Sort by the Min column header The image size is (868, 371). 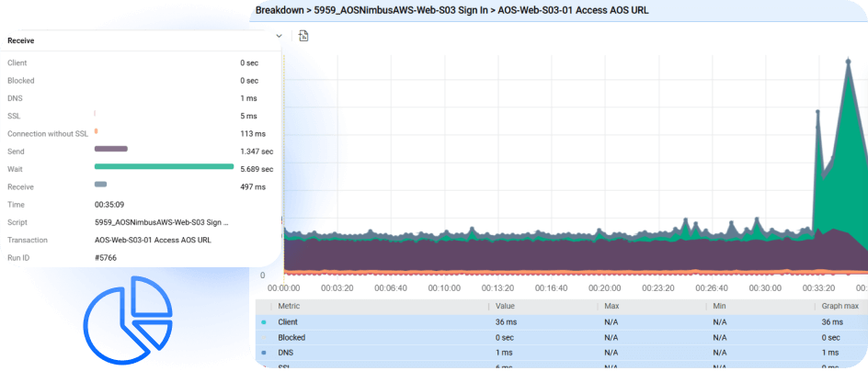click(719, 307)
